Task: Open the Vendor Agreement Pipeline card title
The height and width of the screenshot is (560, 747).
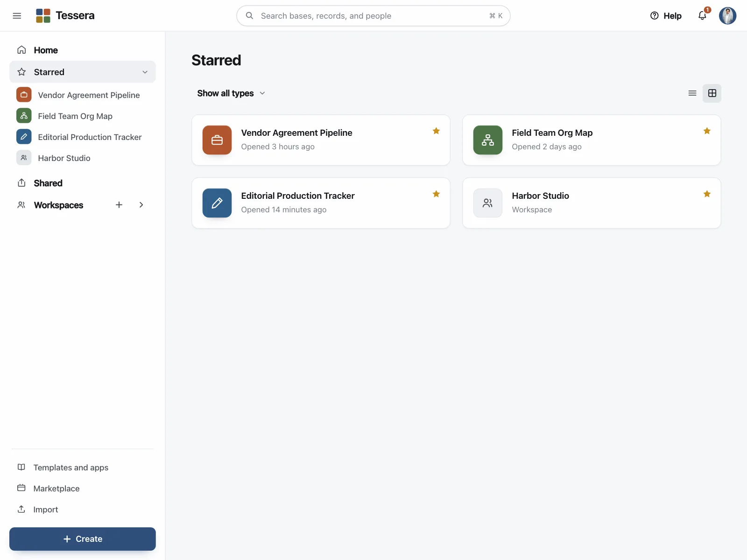Action: (296, 133)
